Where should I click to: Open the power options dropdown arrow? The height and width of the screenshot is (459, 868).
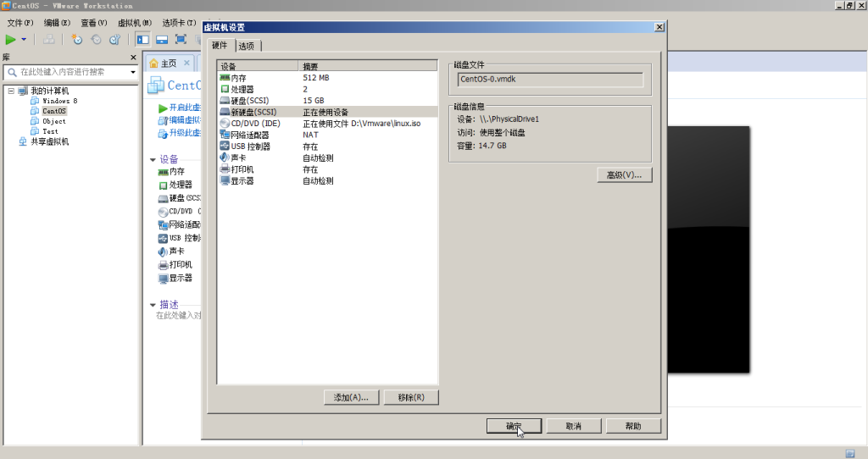point(24,39)
